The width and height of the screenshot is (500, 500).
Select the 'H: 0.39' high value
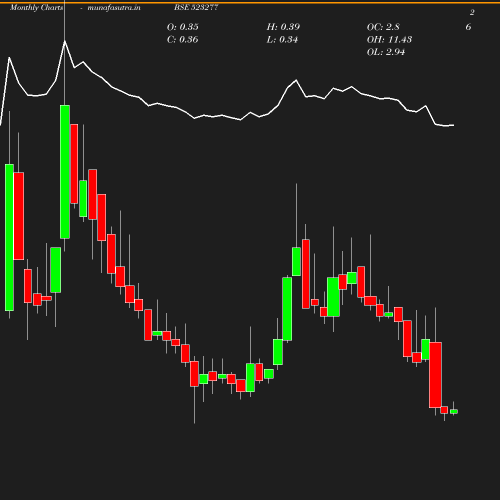[x=283, y=27]
